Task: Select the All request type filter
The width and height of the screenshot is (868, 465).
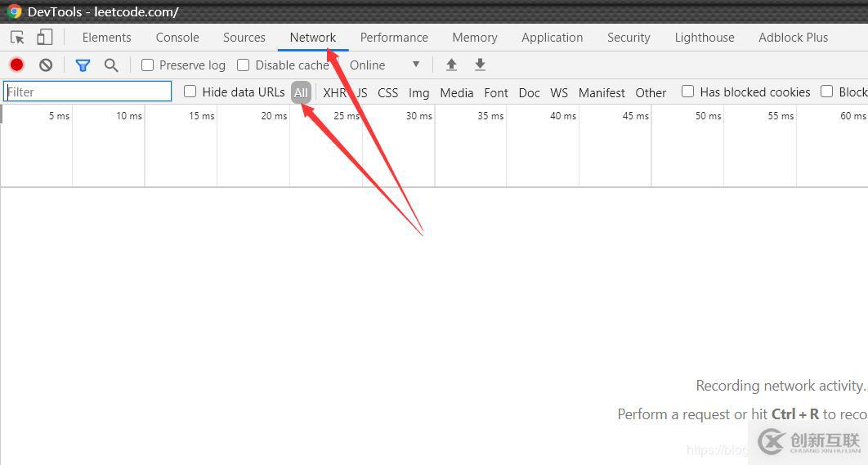Action: (301, 92)
